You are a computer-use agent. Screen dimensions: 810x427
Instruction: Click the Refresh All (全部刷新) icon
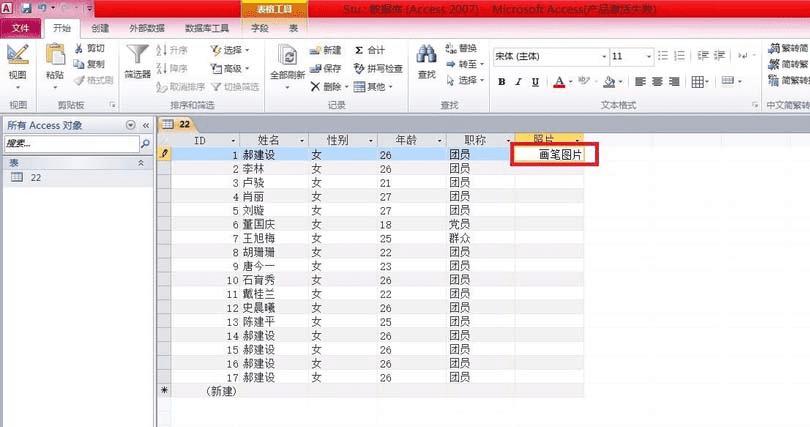click(x=287, y=56)
